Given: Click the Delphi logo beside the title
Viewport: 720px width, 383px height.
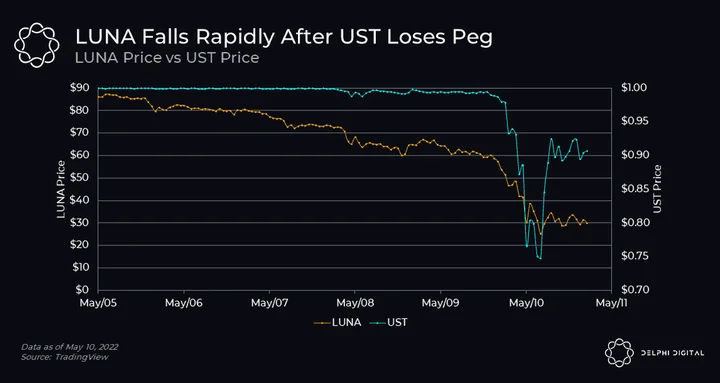Looking at the screenshot, I should click(x=37, y=45).
